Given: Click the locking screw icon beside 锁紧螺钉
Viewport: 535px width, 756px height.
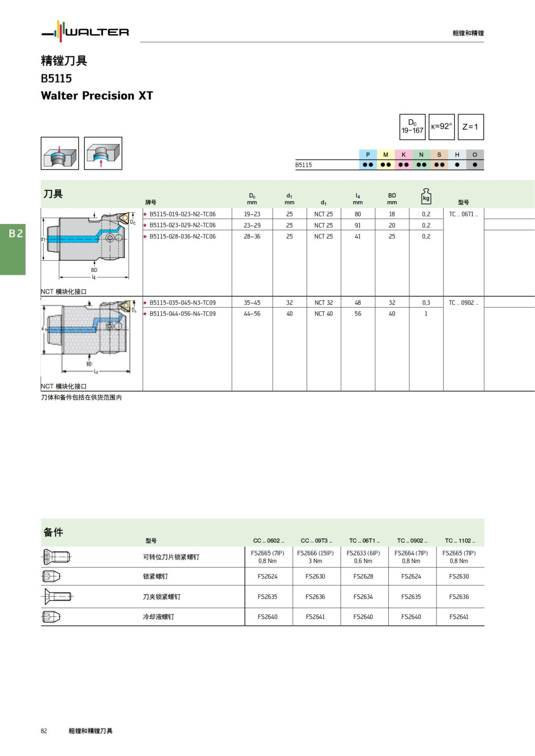Looking at the screenshot, I should [51, 576].
